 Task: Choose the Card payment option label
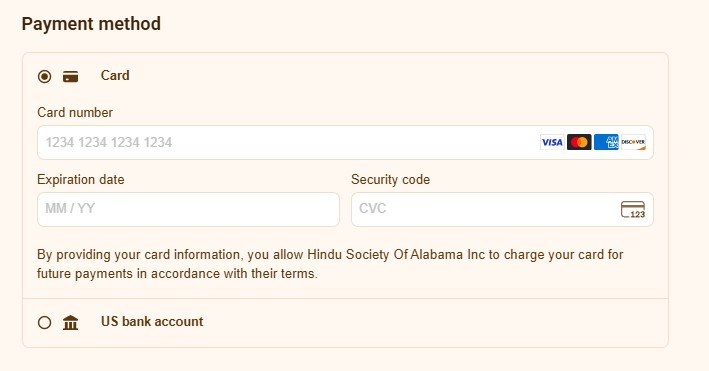click(x=115, y=76)
